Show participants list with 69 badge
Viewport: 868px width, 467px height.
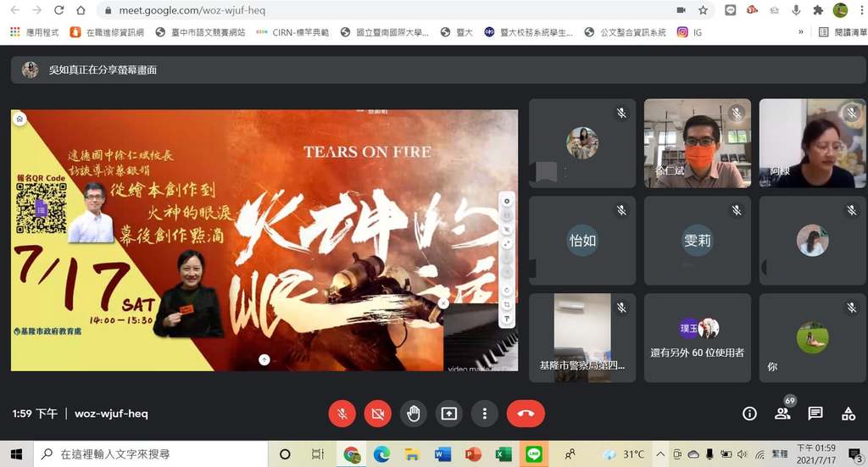(782, 413)
